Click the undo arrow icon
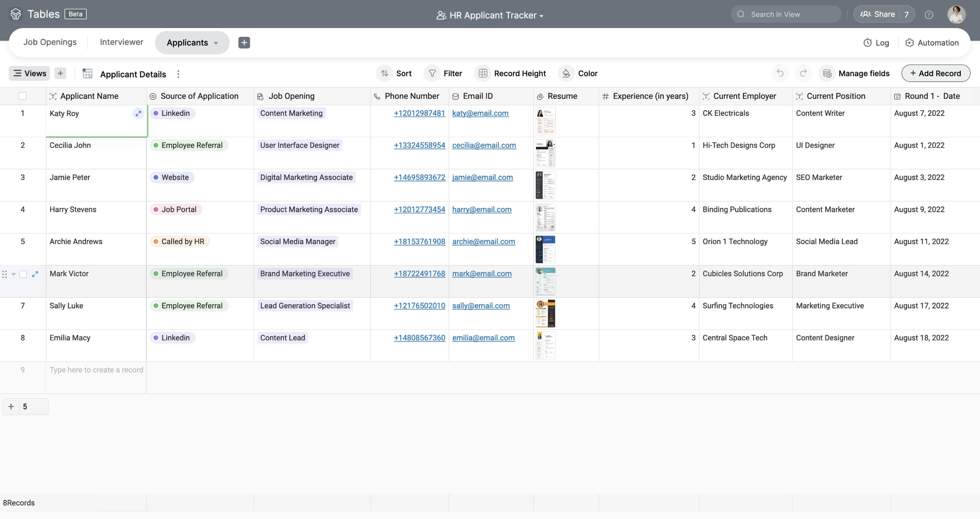 click(780, 73)
